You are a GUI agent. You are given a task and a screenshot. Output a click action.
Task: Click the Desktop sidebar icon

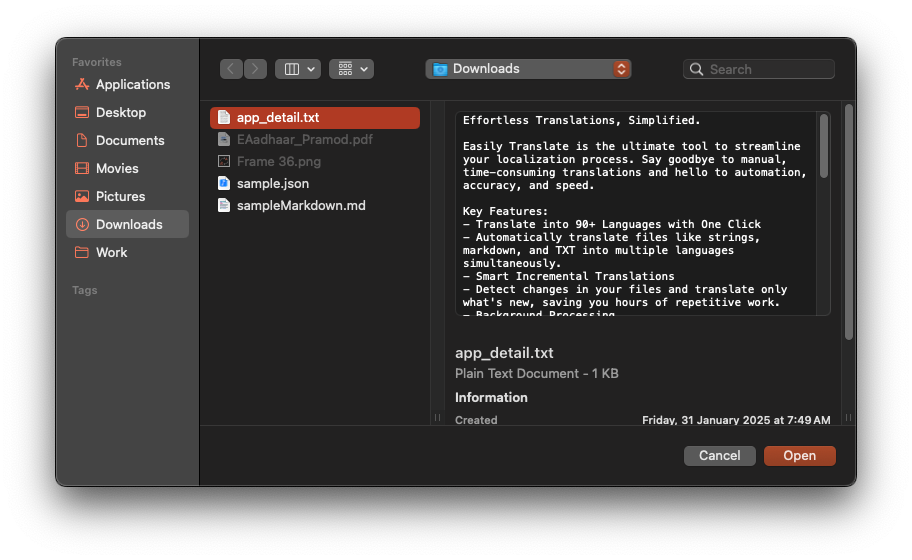[x=82, y=112]
